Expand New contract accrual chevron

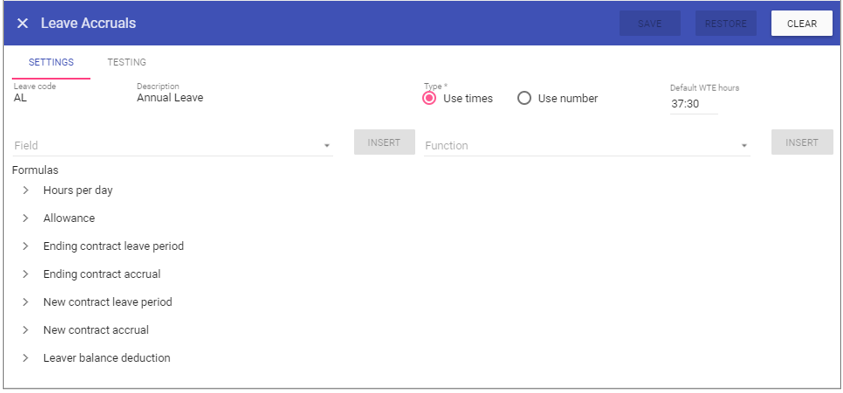pyautogui.click(x=25, y=330)
